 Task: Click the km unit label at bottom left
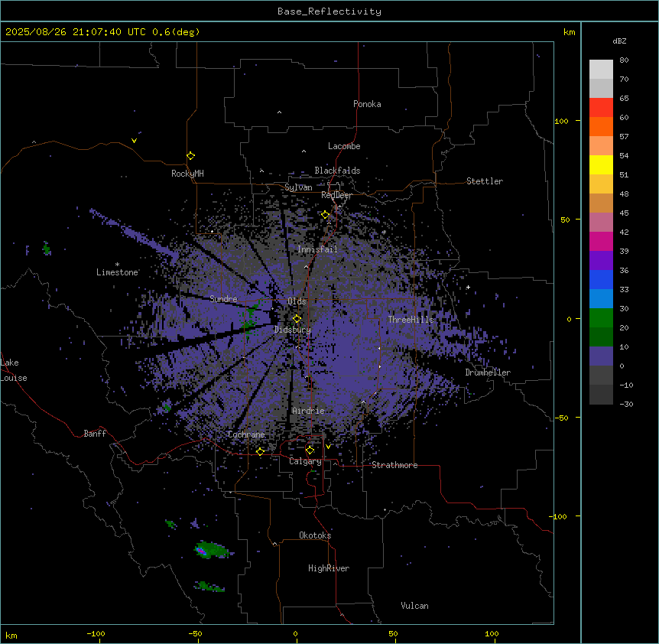coord(11,635)
